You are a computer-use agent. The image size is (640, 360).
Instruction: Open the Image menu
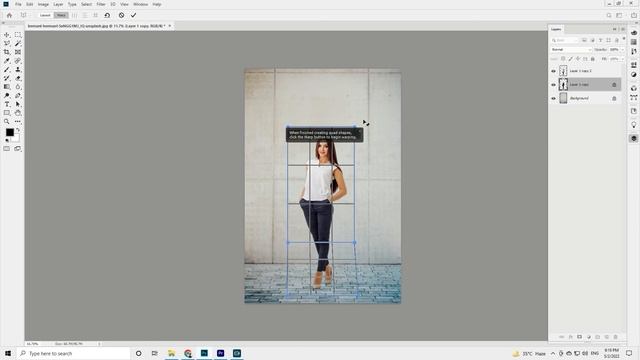43,4
